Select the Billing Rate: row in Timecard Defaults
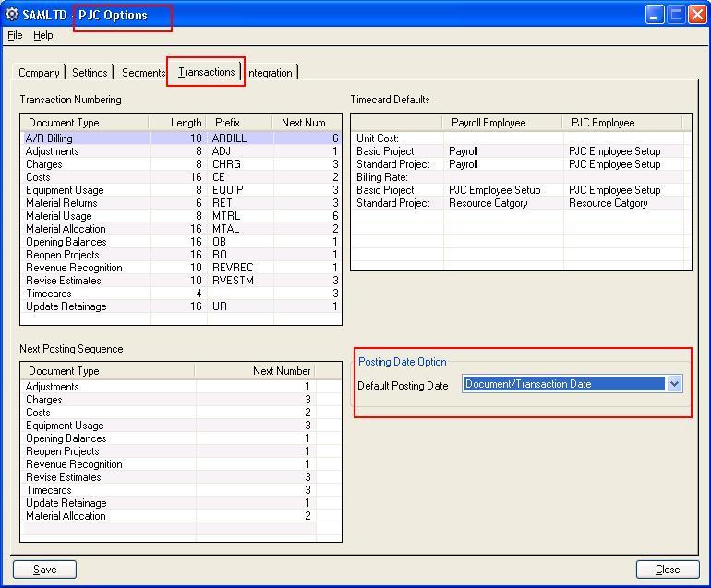Screen dimensions: 711x588 click(x=520, y=177)
